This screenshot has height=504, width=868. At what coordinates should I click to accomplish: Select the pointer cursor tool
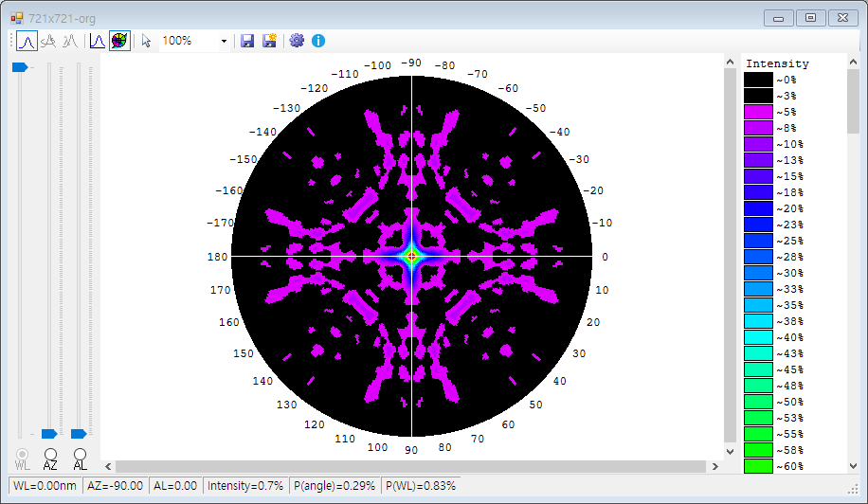(x=146, y=41)
